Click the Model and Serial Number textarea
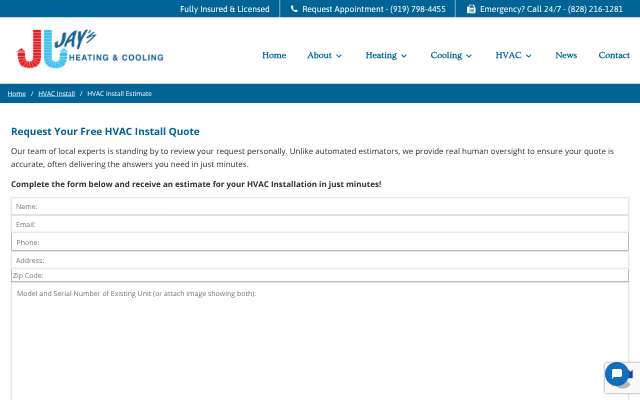This screenshot has height=400, width=640. 320,341
